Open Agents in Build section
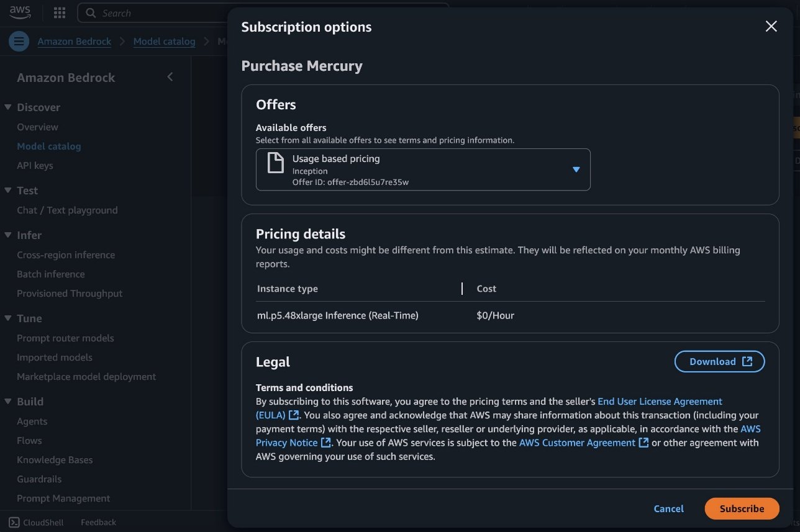 pos(32,421)
